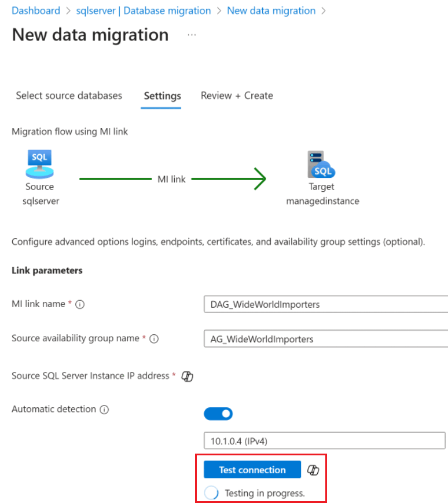Screen dimensions: 448x504
Task: Click the copy icon beside Test connection
Action: point(313,470)
